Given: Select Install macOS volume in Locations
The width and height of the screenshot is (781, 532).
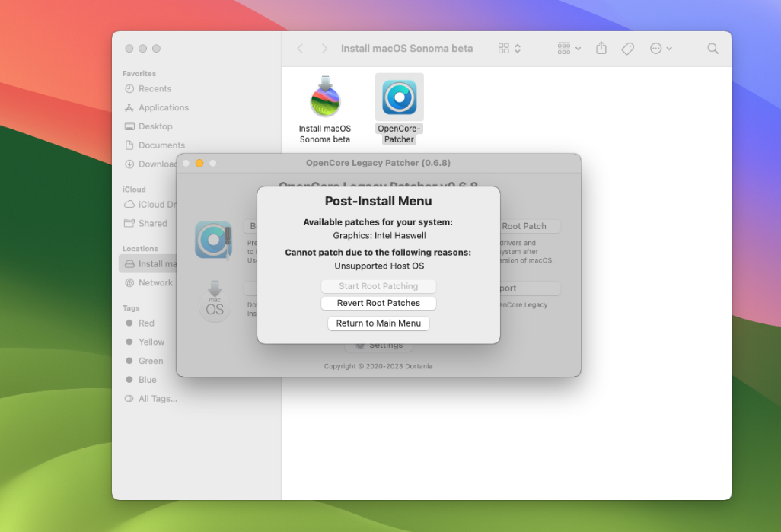Looking at the screenshot, I should click(x=148, y=264).
